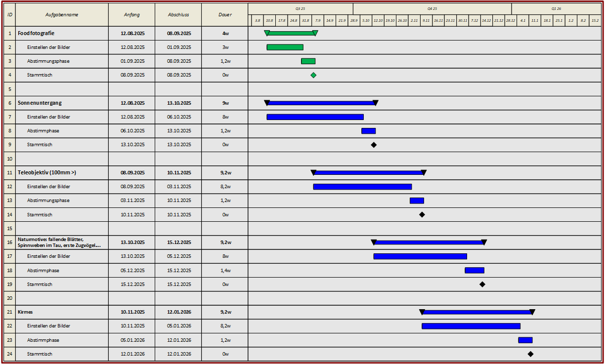Select the "Q1 26" quarter header

point(556,9)
